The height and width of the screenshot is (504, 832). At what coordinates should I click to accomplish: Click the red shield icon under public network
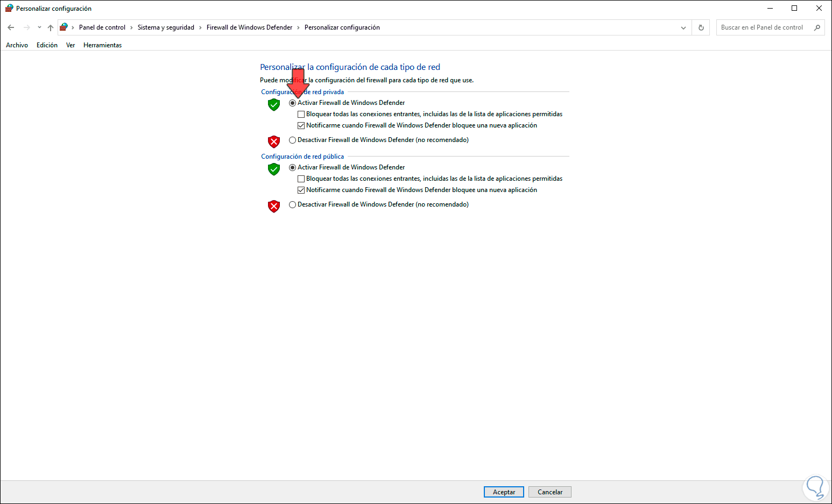(x=274, y=206)
